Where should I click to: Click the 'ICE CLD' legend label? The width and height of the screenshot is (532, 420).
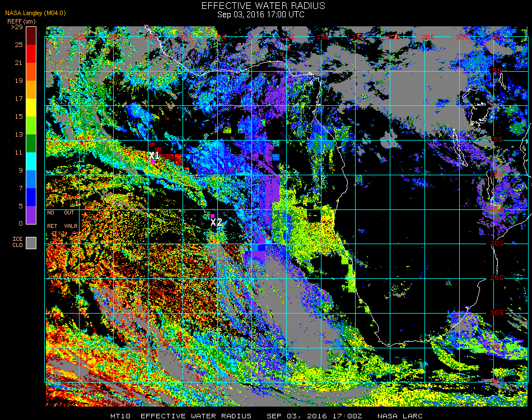coord(18,242)
